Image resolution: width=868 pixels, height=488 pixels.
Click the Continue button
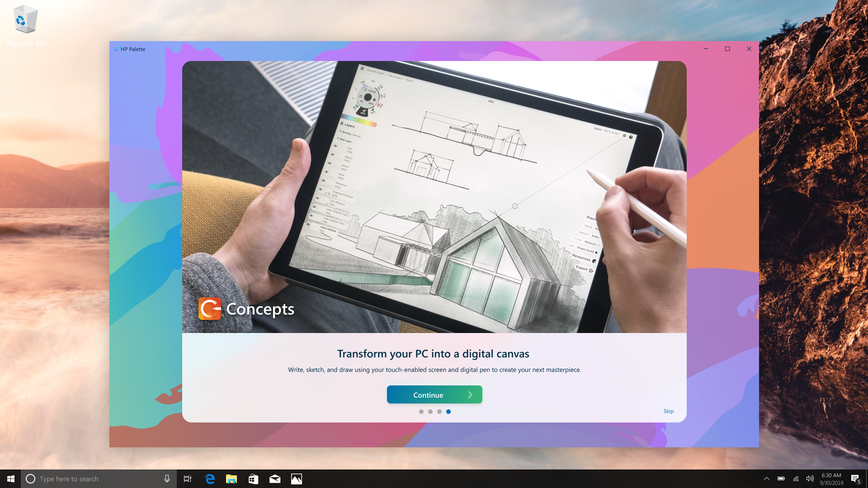[x=434, y=394]
